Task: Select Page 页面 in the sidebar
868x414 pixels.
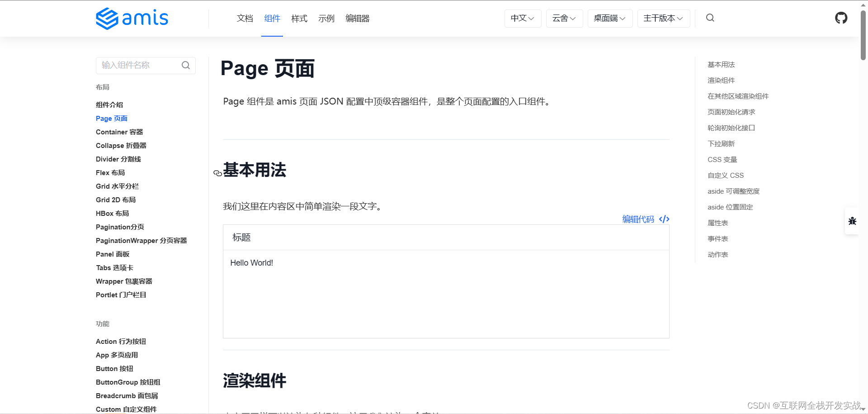Action: (x=112, y=119)
